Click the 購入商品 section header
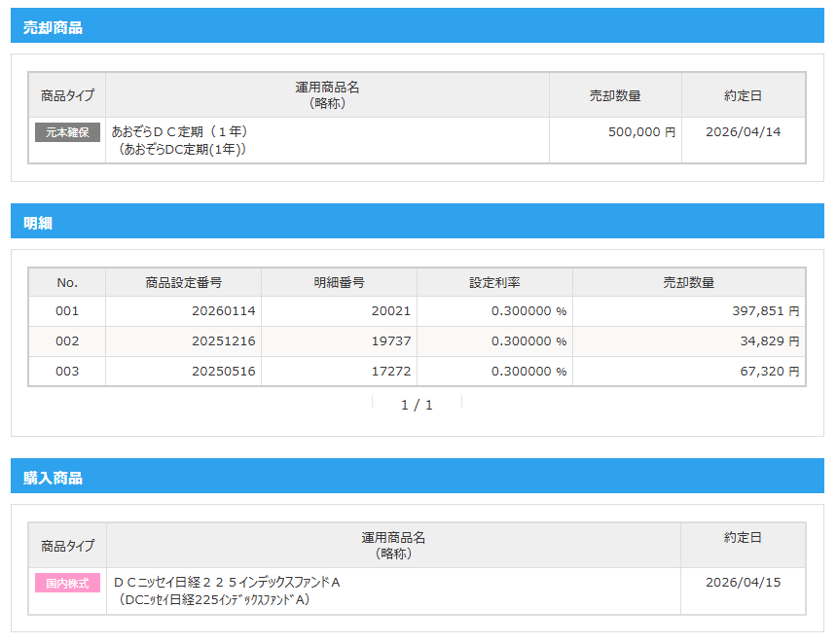Screen dimensions: 837x644 [54, 478]
